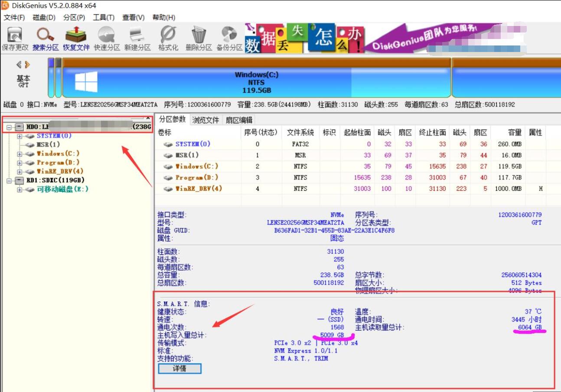The image size is (561, 392).
Task: Collapse the RD1:SDXC(119GB) disk node
Action: tap(8, 181)
